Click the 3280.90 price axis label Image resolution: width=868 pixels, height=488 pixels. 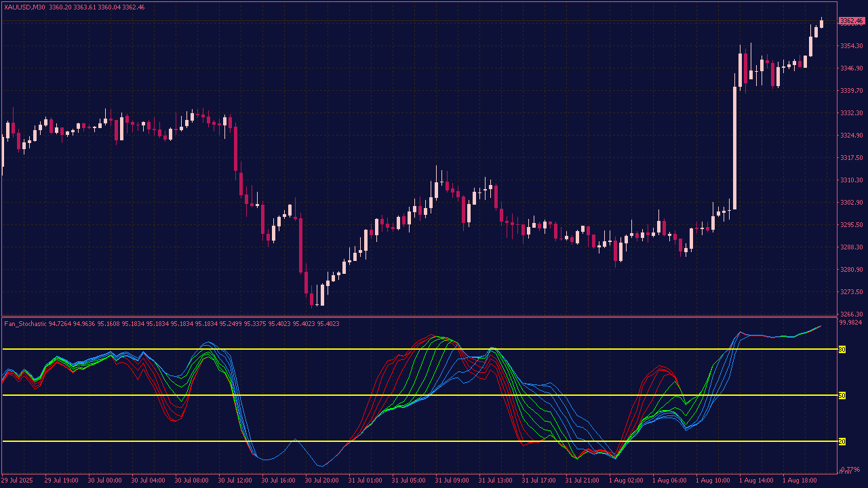tap(850, 270)
